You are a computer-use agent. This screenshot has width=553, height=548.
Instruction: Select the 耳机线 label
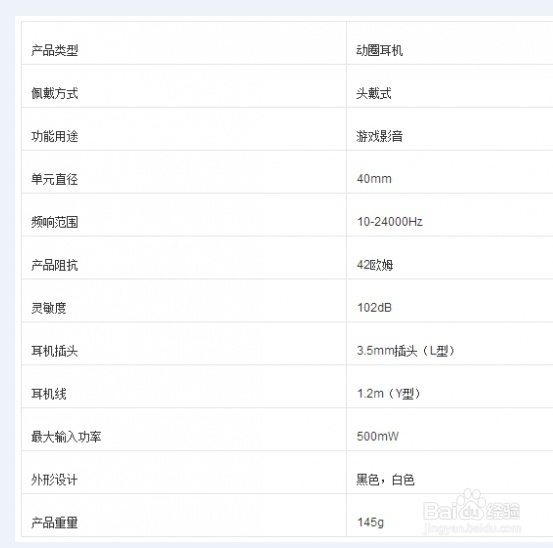[49, 394]
